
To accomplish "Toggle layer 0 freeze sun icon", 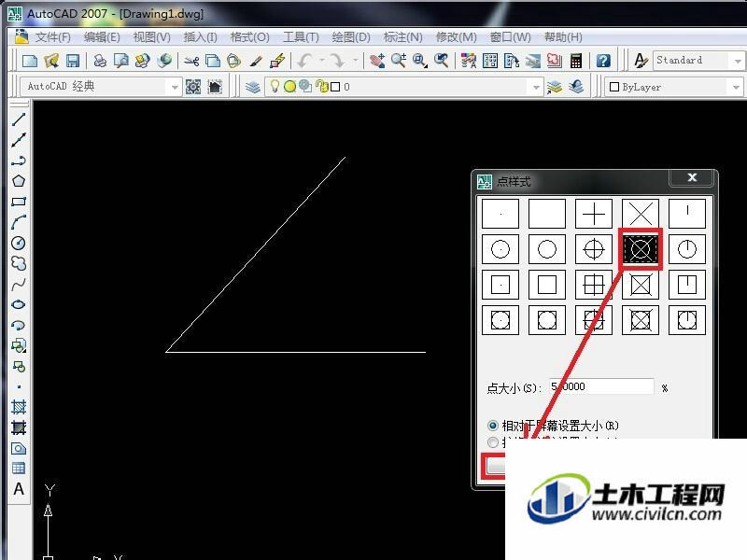I will 289,87.
